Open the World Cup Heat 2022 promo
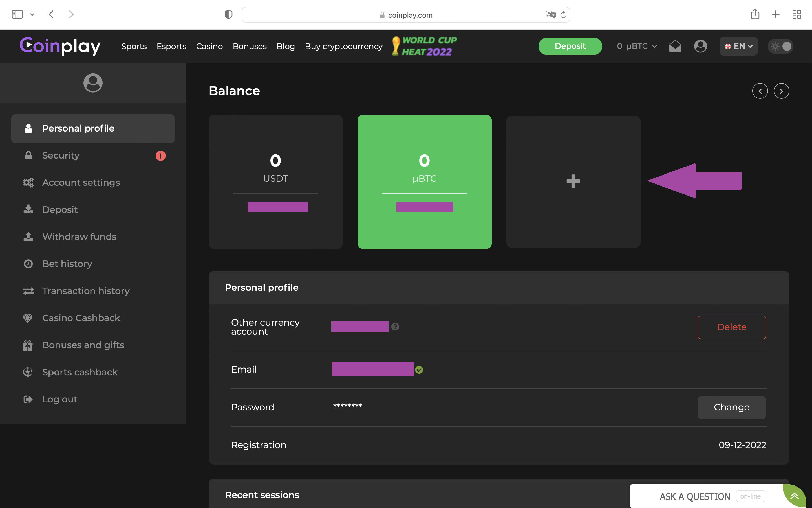This screenshot has height=508, width=812. coord(424,46)
